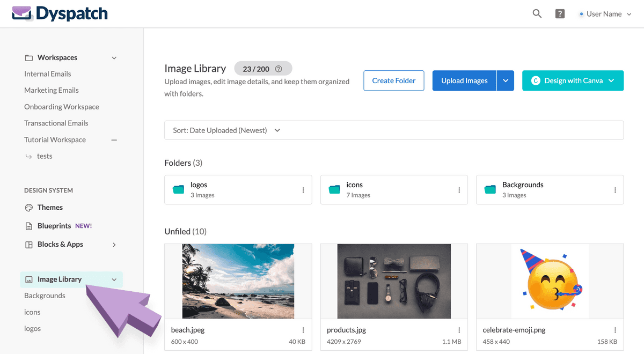Open Blueprints in Design System
Viewport: 644px width, 354px height.
[54, 226]
